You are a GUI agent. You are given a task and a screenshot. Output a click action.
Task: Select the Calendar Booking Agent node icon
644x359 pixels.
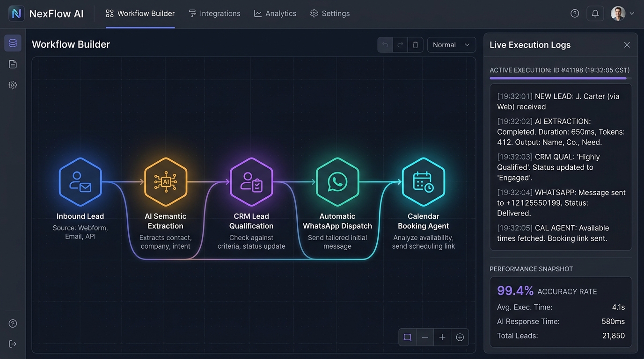(424, 182)
